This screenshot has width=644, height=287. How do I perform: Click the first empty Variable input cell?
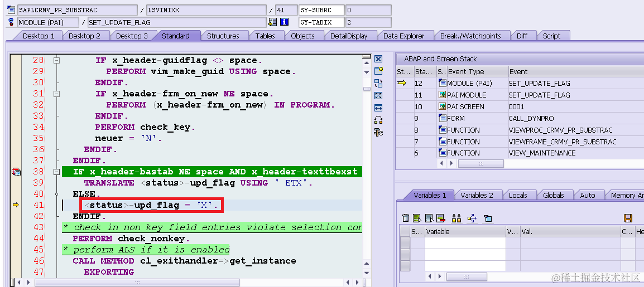point(465,243)
